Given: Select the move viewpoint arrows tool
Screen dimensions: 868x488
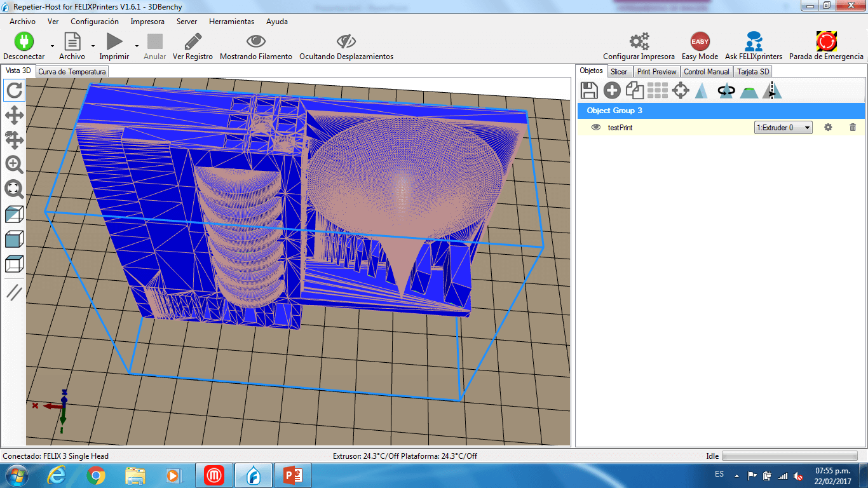Looking at the screenshot, I should pos(14,115).
